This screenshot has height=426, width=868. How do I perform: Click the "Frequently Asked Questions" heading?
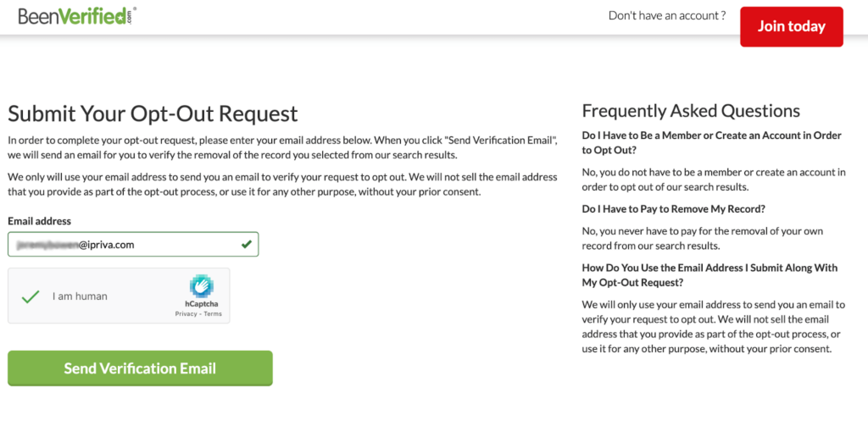click(x=691, y=111)
